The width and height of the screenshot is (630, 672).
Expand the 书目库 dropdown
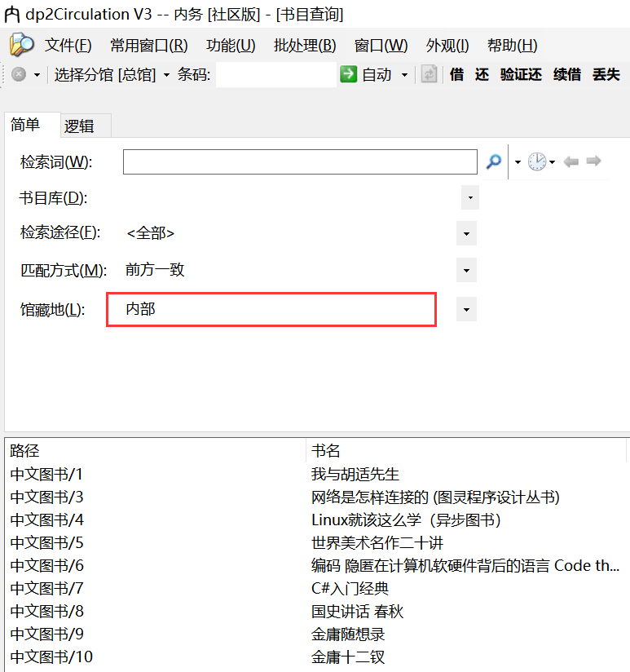pyautogui.click(x=469, y=197)
